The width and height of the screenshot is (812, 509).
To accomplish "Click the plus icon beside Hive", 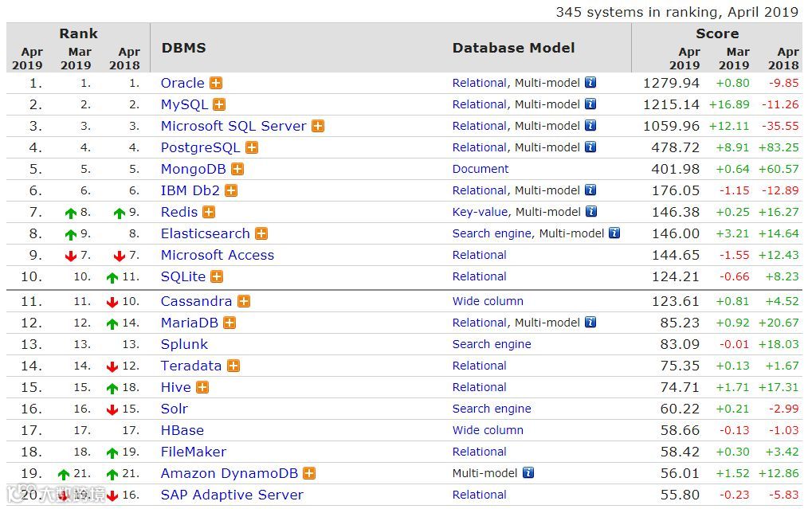I will pyautogui.click(x=202, y=387).
